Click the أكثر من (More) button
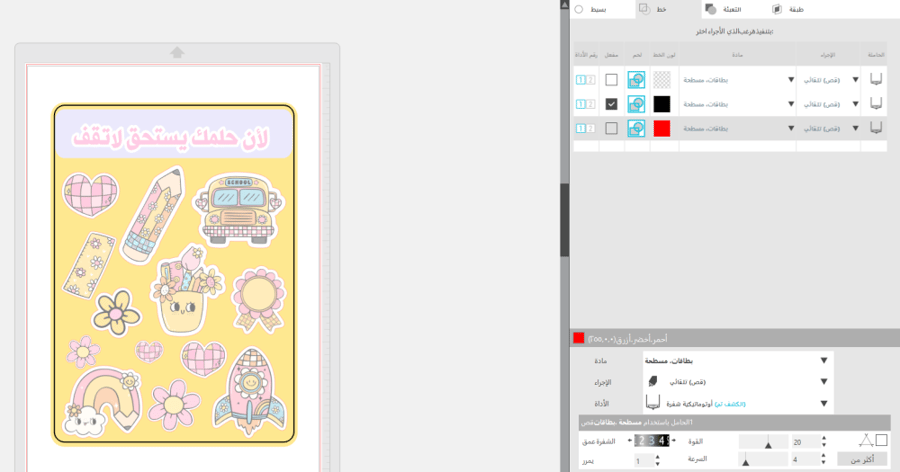The height and width of the screenshot is (472, 900). pyautogui.click(x=862, y=459)
